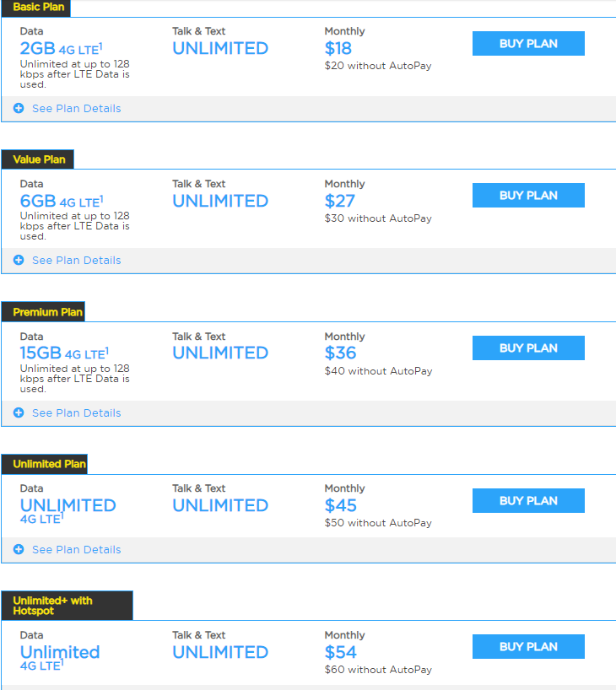The width and height of the screenshot is (616, 690).
Task: Click the plus icon under Unlimited Plan
Action: [x=19, y=550]
